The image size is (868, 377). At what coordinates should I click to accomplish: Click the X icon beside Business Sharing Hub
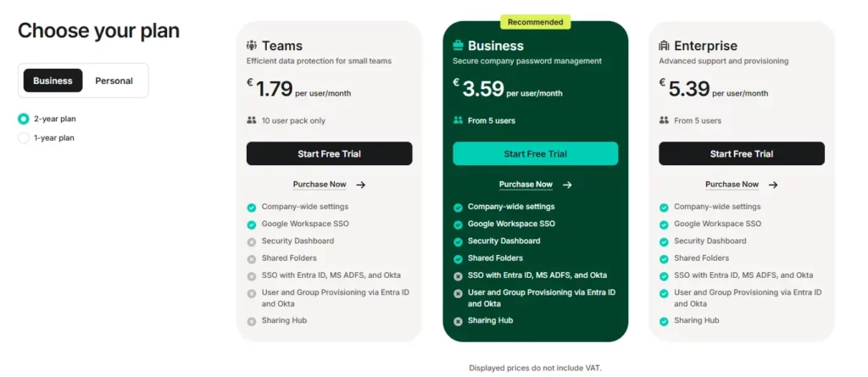[x=459, y=321]
